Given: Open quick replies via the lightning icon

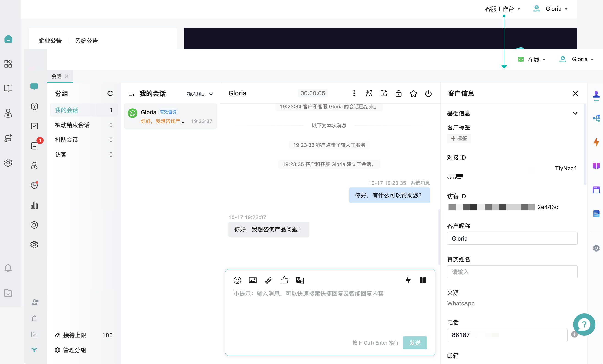Looking at the screenshot, I should 408,280.
